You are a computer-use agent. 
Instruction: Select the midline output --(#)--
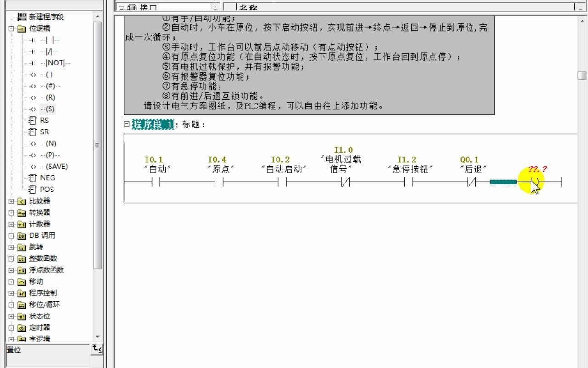(50, 86)
